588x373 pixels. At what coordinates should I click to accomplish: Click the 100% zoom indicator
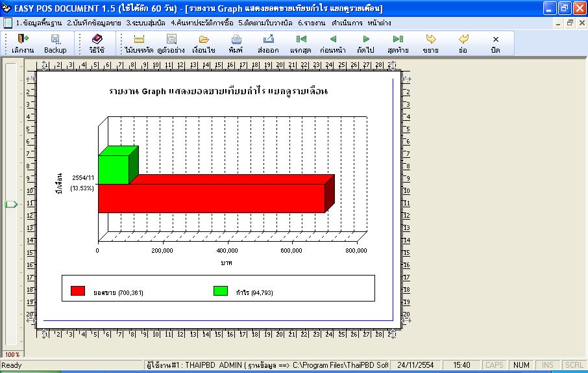point(12,354)
